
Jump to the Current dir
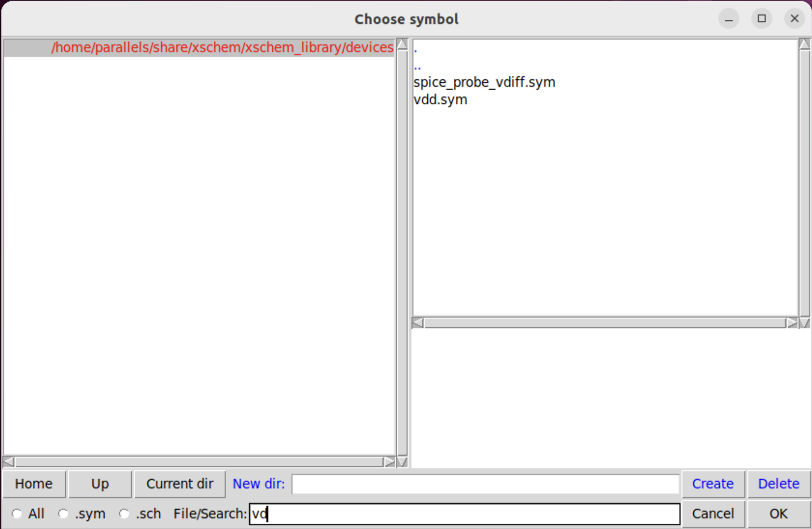180,484
